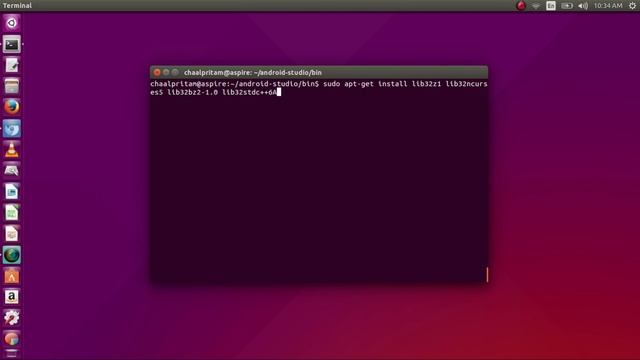Open the En keyboard layout indicator
This screenshot has width=640, height=360.
click(x=551, y=6)
